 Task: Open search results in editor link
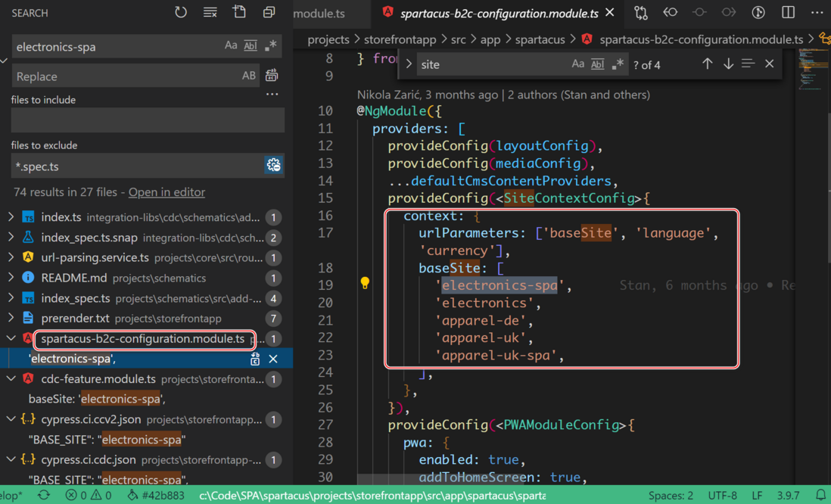(x=167, y=192)
